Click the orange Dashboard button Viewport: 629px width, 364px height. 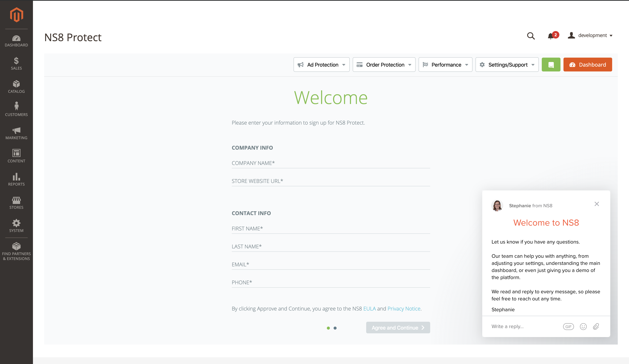coord(588,65)
